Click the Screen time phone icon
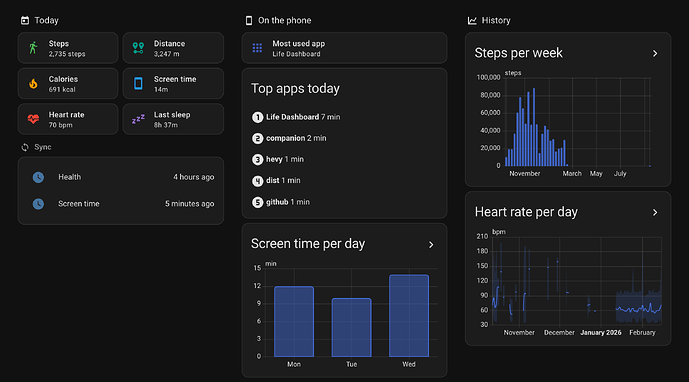 [x=138, y=84]
